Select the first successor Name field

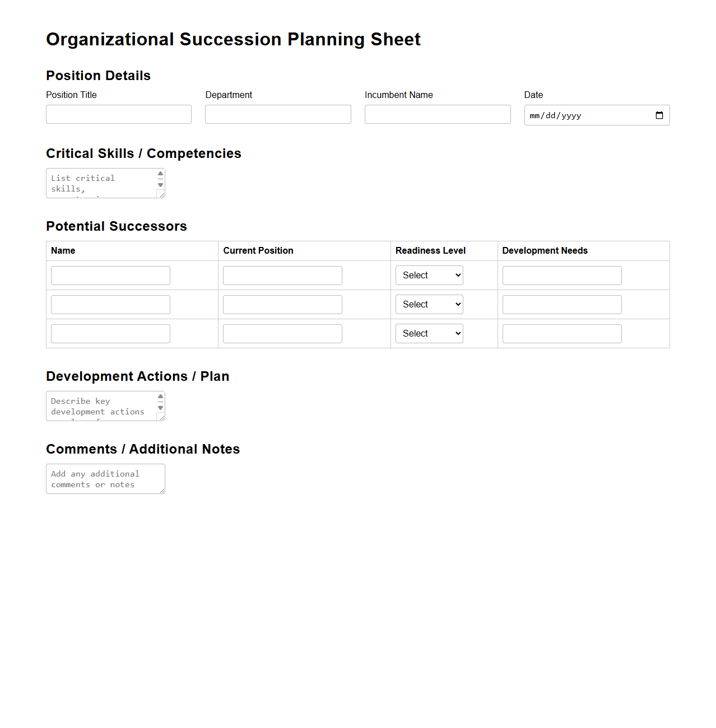pyautogui.click(x=110, y=275)
